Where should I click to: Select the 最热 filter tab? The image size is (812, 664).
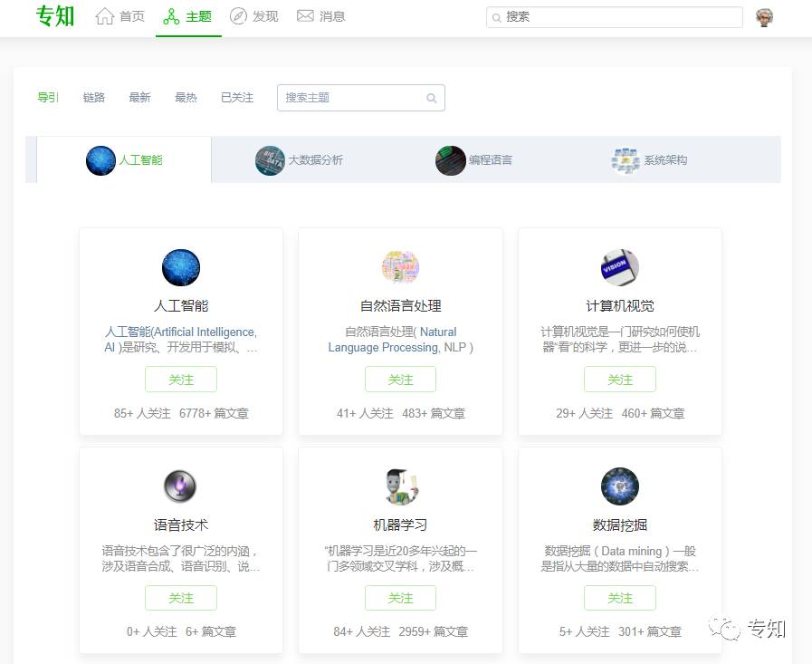(186, 98)
